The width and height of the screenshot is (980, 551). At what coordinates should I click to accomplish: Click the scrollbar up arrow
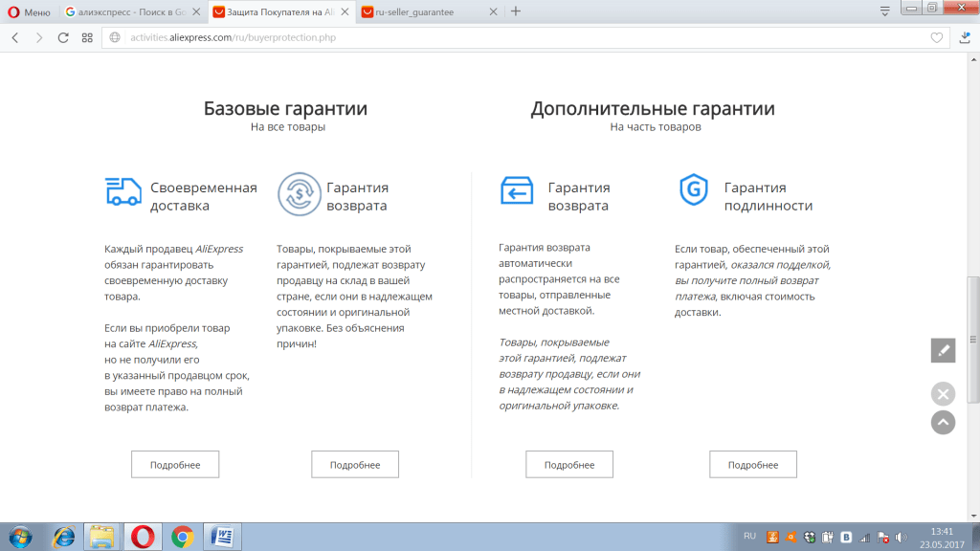pos(973,60)
